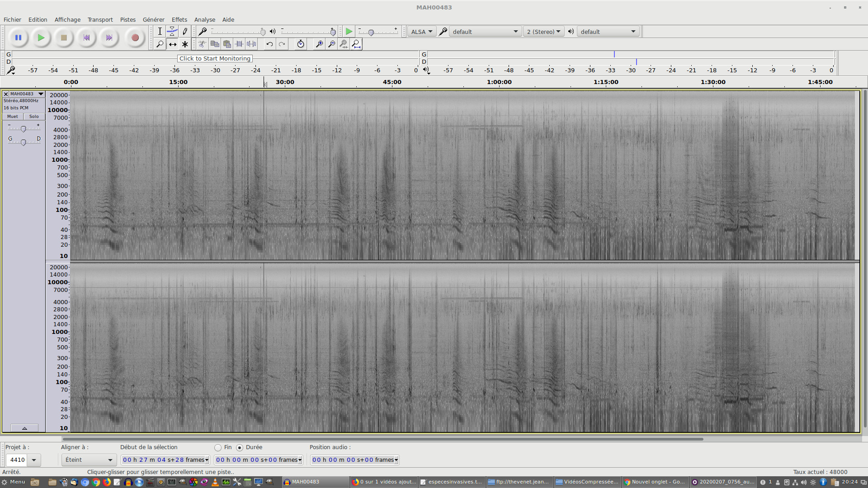Select the Time Shift tool
This screenshot has height=488, width=868.
pos(172,44)
